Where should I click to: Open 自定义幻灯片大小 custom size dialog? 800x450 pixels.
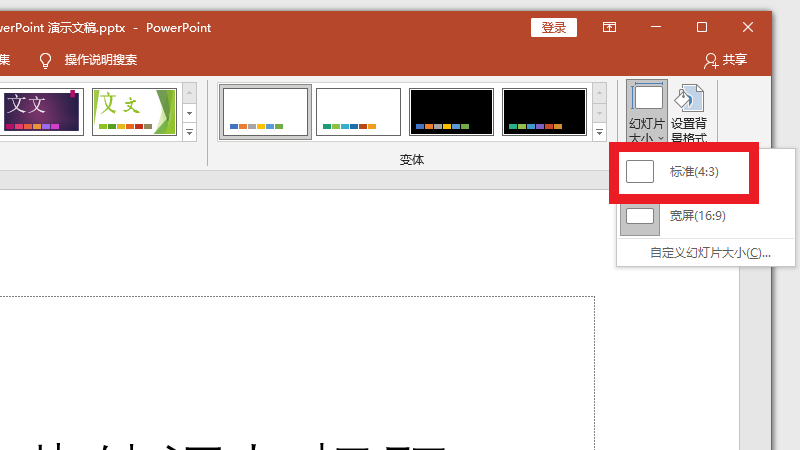pos(710,253)
